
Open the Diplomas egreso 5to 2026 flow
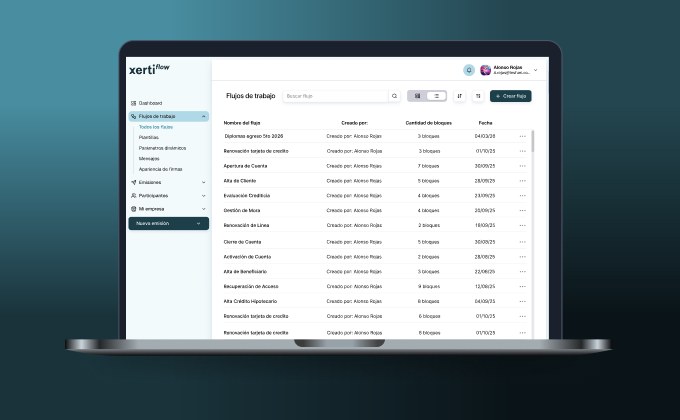254,136
